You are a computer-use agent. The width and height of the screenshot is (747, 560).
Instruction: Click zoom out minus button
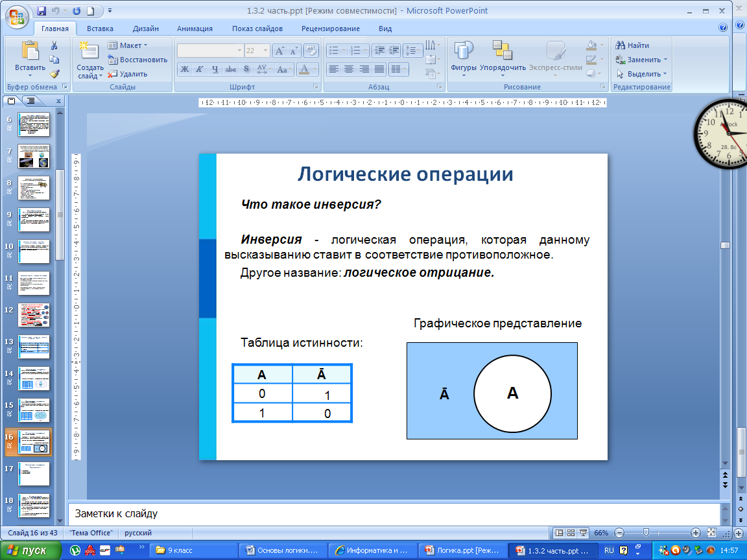click(x=619, y=533)
